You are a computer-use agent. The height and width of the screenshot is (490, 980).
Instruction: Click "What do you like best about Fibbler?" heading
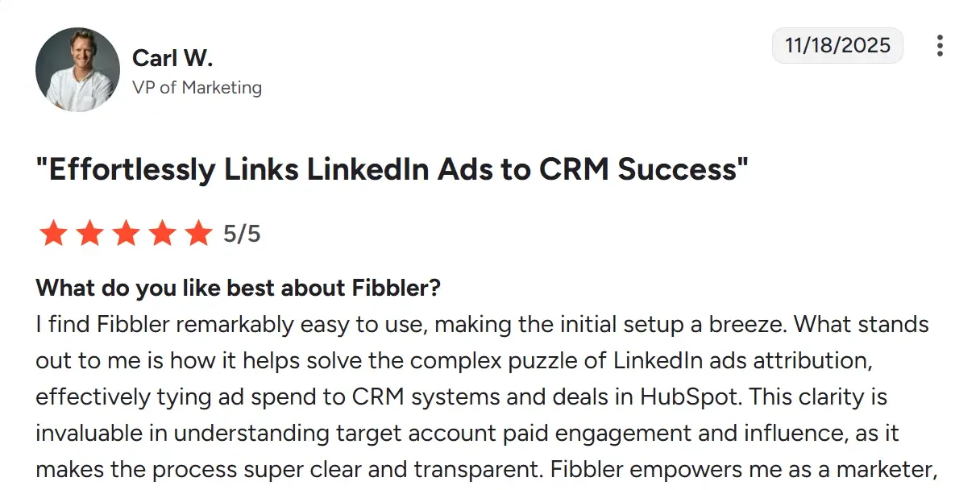[238, 288]
